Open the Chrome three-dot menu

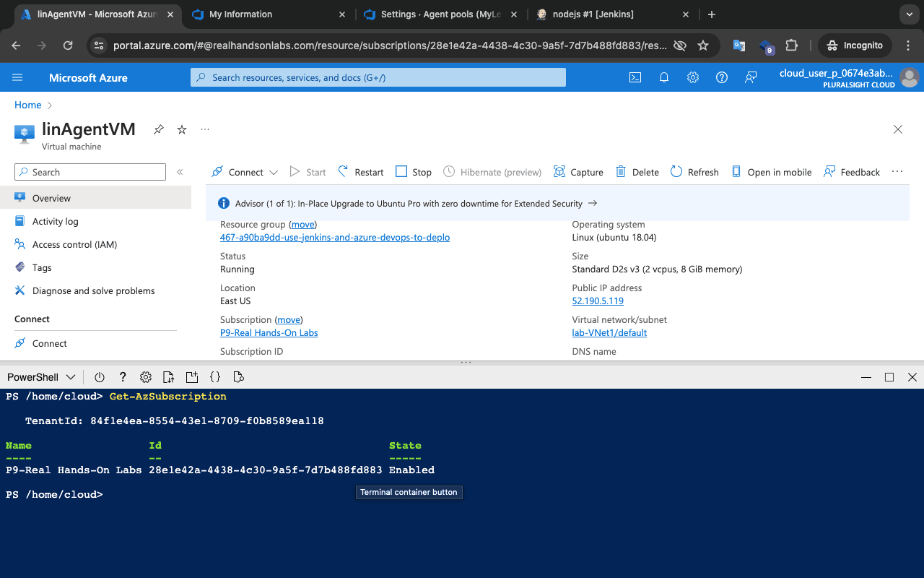pos(909,46)
